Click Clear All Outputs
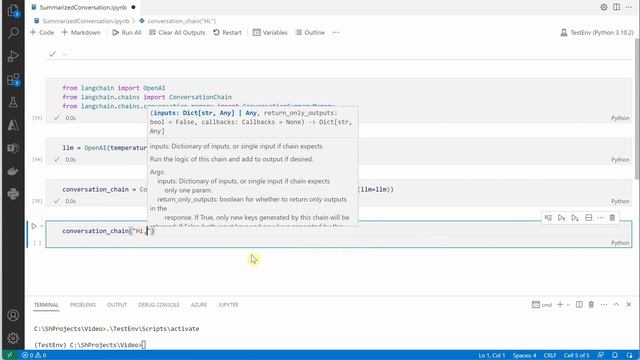This screenshot has height=360, width=640. (177, 32)
